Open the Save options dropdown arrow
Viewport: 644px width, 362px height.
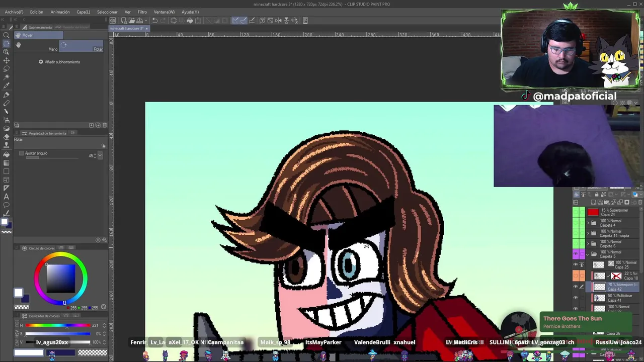click(146, 21)
